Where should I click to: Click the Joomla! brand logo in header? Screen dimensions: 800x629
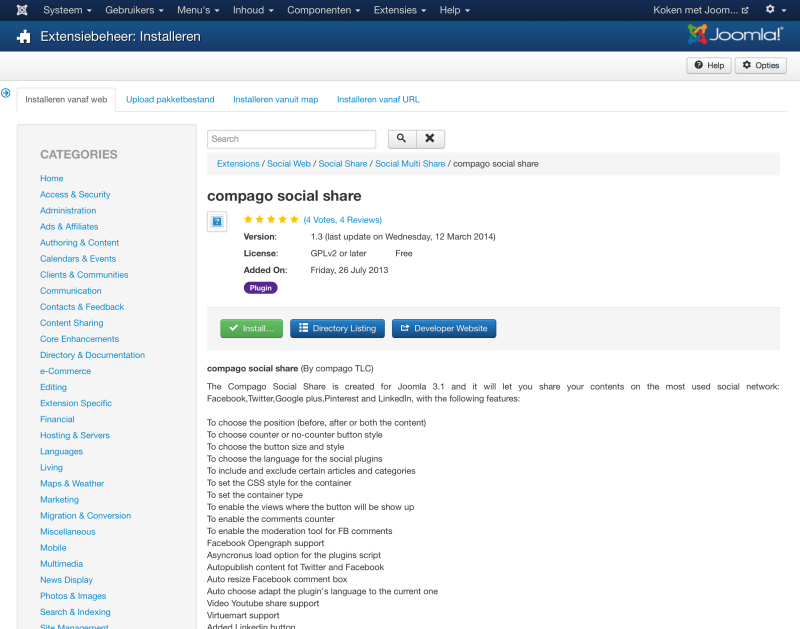point(735,35)
